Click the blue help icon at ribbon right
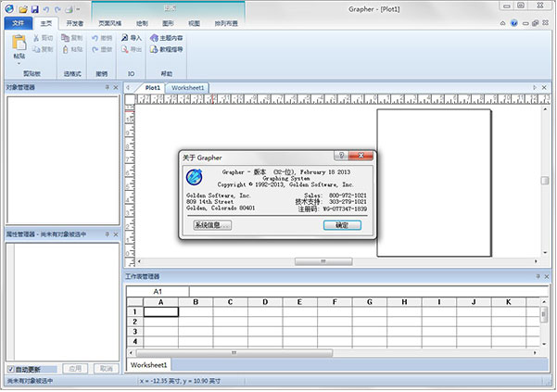557x392 pixels. coord(513,23)
